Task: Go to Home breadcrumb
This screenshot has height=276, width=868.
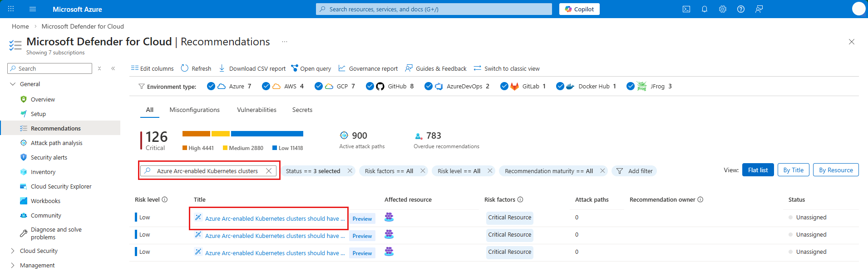Action: [x=20, y=26]
